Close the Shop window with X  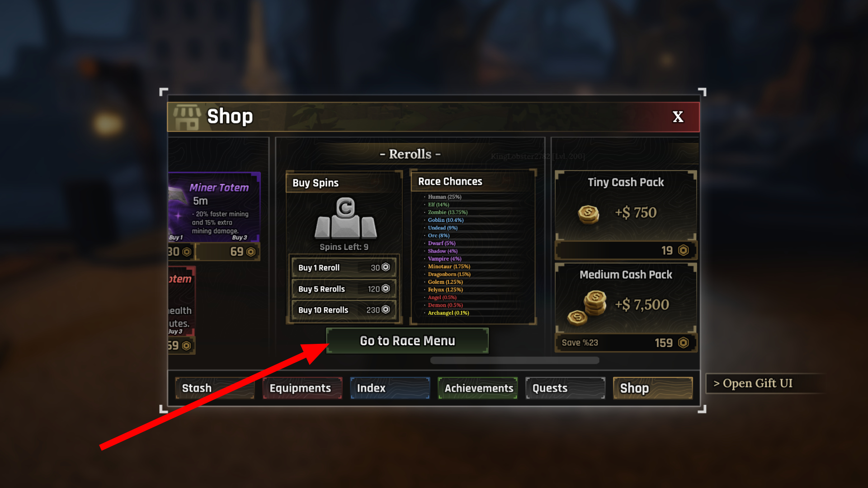tap(678, 117)
